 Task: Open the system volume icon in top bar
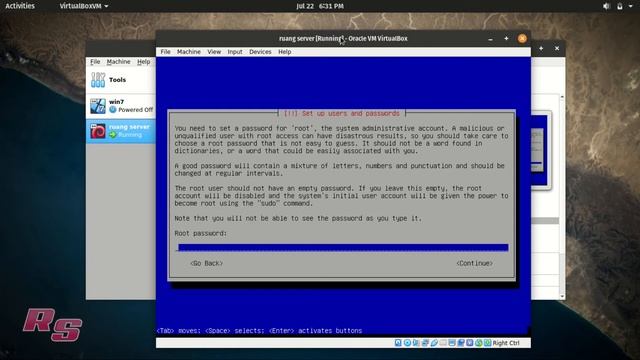(607, 6)
